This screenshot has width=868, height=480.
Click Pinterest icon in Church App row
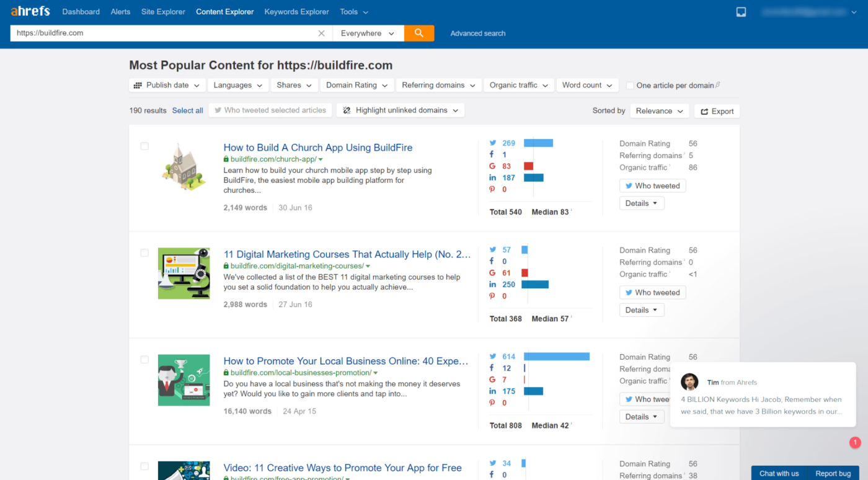coord(492,190)
